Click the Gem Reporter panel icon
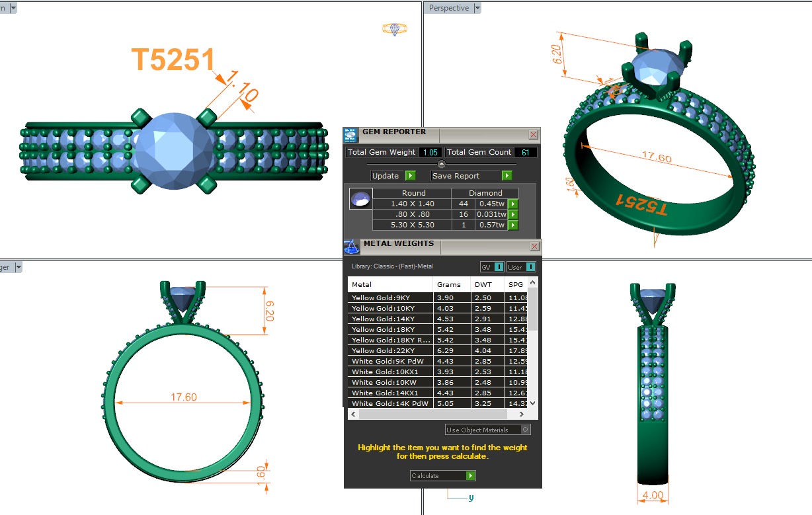Image resolution: width=812 pixels, height=515 pixels. pyautogui.click(x=351, y=134)
